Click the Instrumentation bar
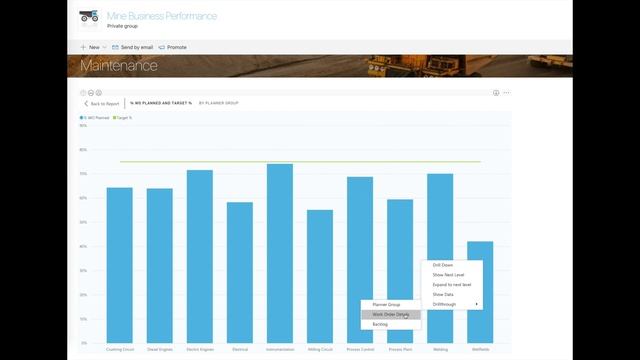Viewport: 640px width, 360px height. [x=280, y=253]
